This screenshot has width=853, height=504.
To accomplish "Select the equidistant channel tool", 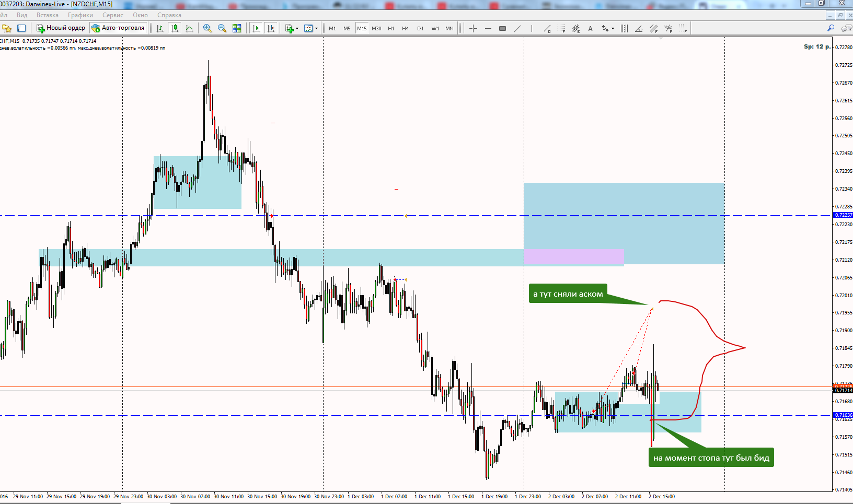I will [x=575, y=28].
